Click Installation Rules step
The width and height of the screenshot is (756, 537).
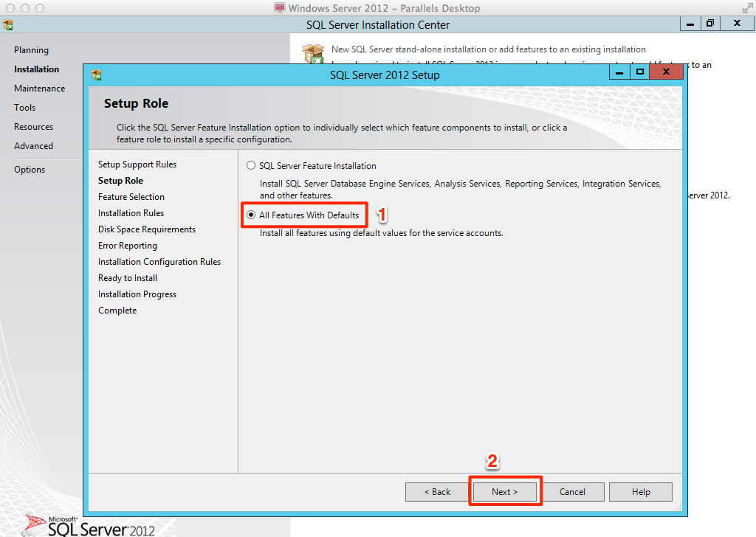(x=131, y=213)
